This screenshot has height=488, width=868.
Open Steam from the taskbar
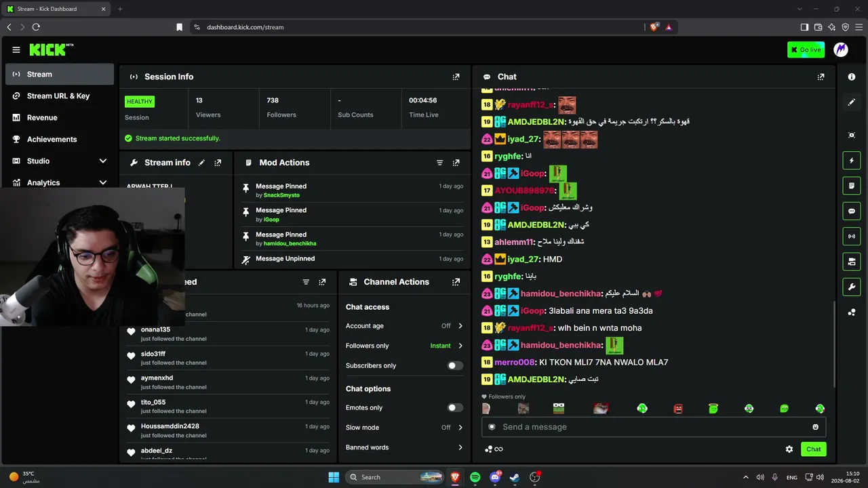click(515, 477)
